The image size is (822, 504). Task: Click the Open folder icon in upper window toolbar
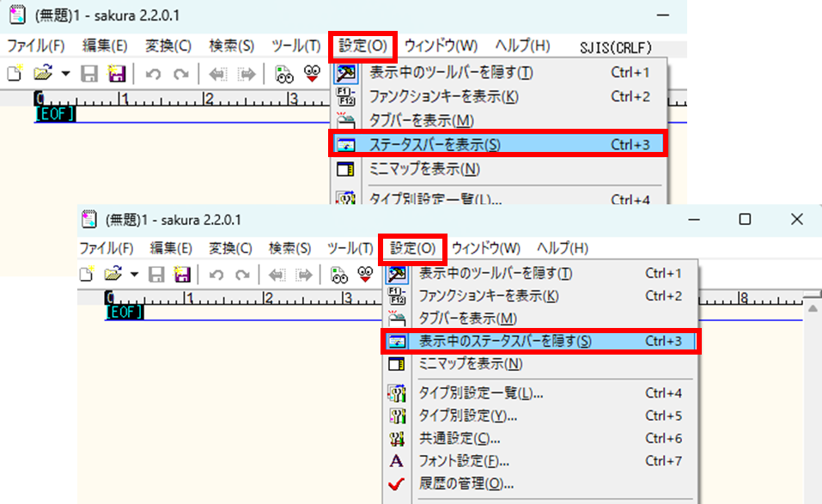tap(43, 73)
